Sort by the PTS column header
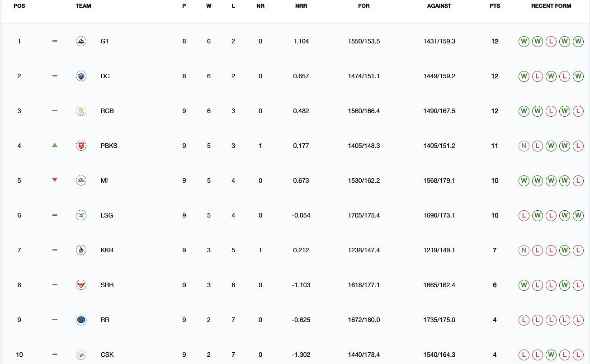The height and width of the screenshot is (364, 590). [495, 6]
